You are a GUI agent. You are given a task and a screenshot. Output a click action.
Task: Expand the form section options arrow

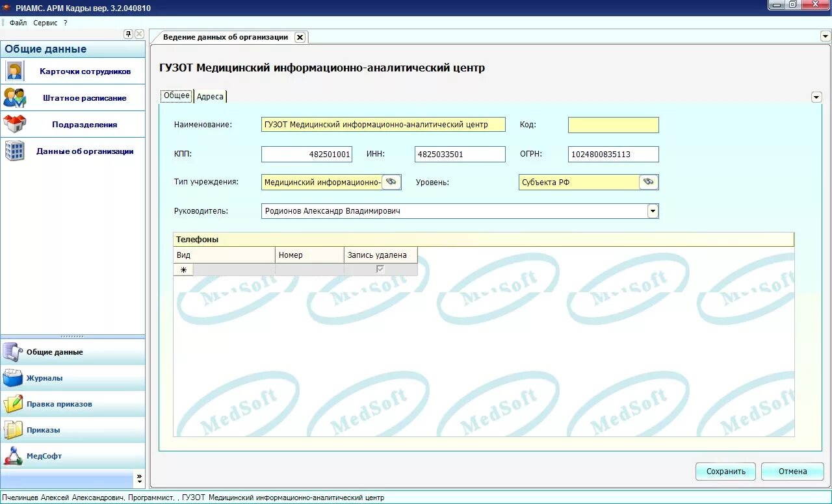click(817, 97)
